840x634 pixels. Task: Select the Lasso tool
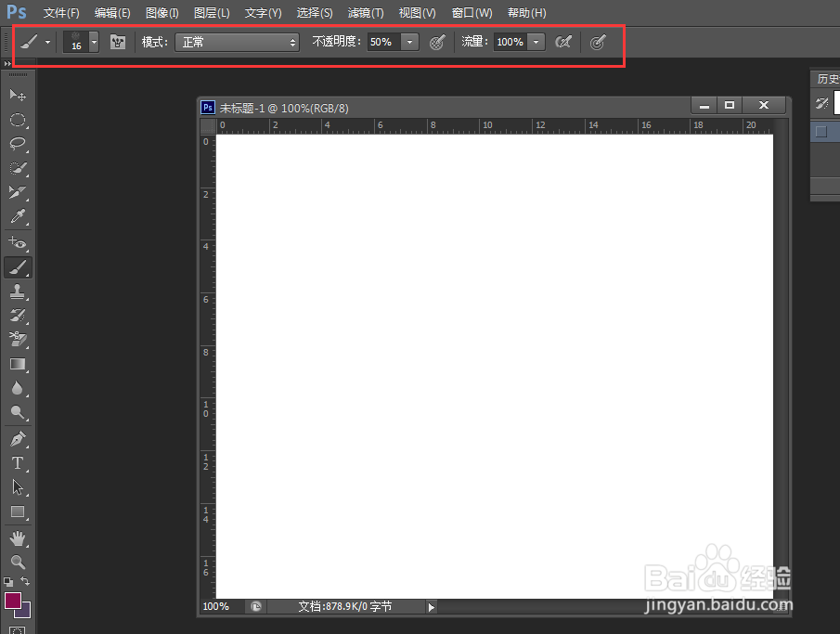[x=17, y=144]
